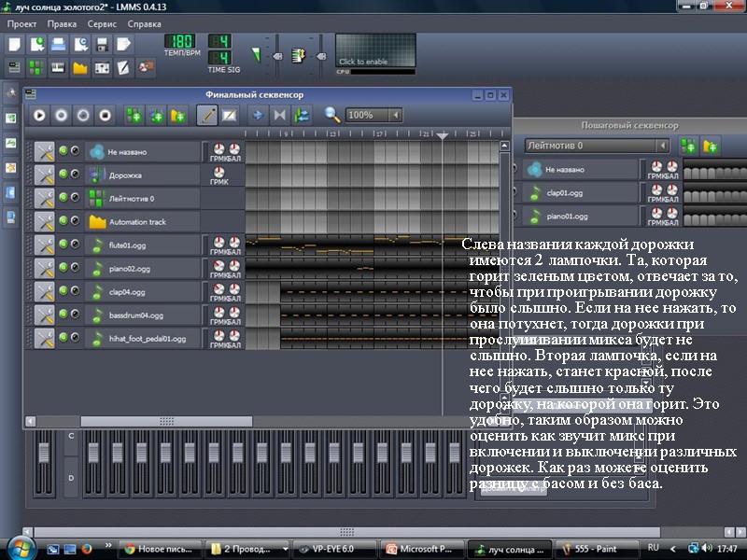Add automation track in the step sequencer window

point(711,146)
